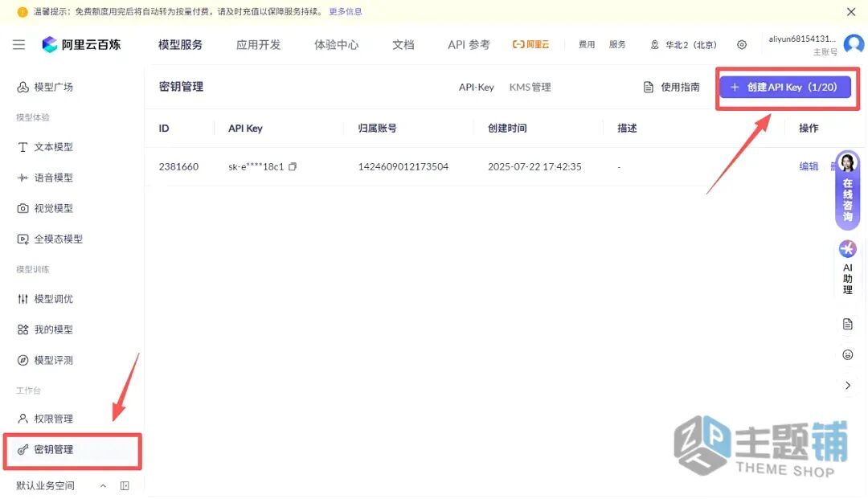
Task: Switch to the API-Key tab
Action: 476,88
